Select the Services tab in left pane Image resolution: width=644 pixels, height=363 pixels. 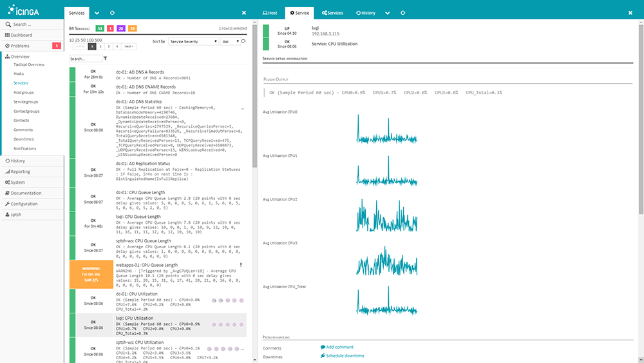pyautogui.click(x=77, y=13)
